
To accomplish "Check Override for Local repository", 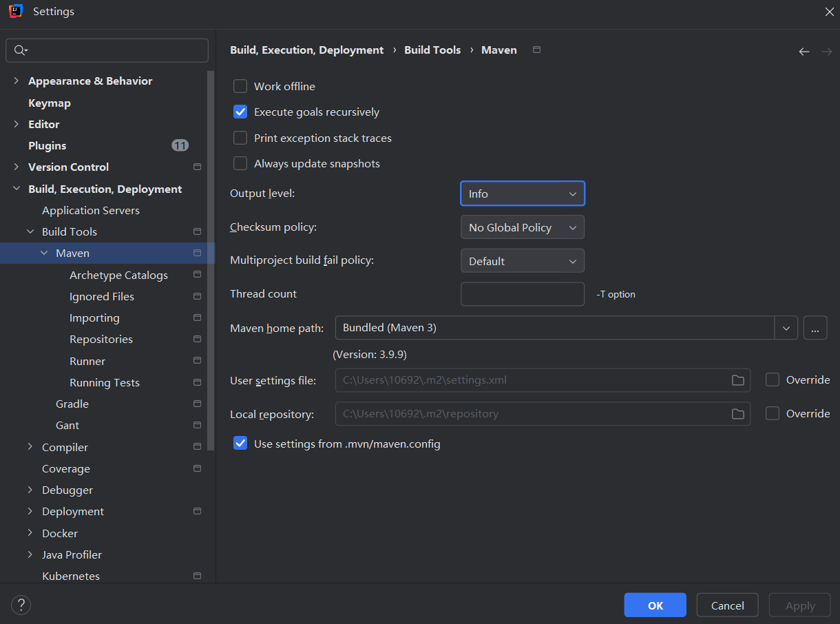I will pos(773,413).
